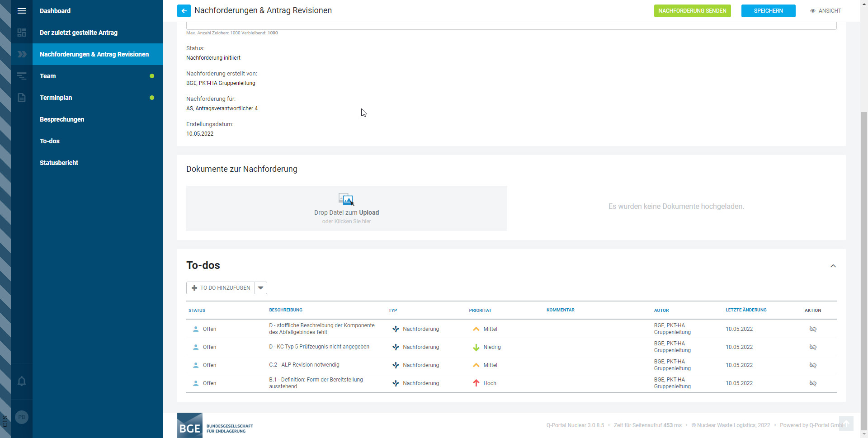The height and width of the screenshot is (438, 868).
Task: Sort table by Priorität column
Action: (x=480, y=311)
